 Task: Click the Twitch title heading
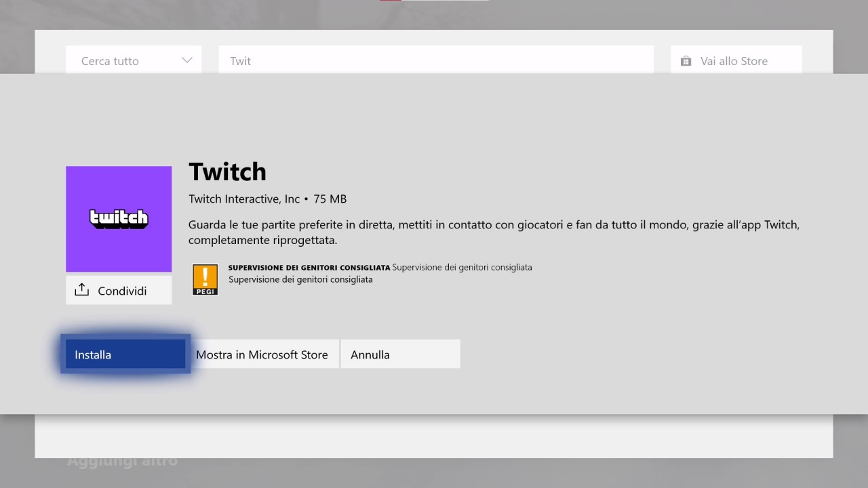(227, 171)
